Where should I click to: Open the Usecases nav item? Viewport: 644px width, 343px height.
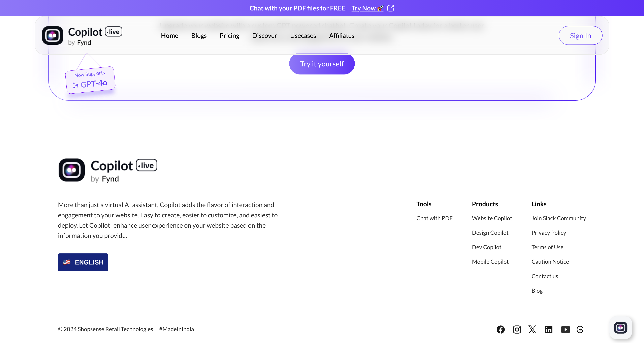[x=303, y=35]
